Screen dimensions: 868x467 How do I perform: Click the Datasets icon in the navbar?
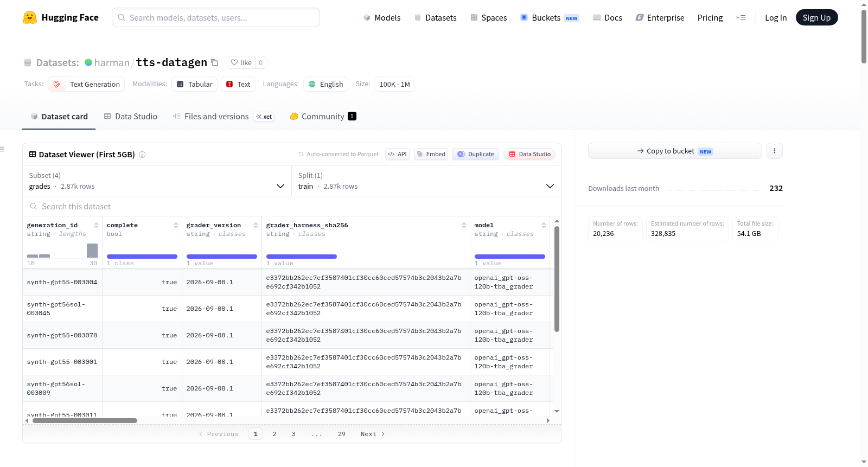[418, 18]
